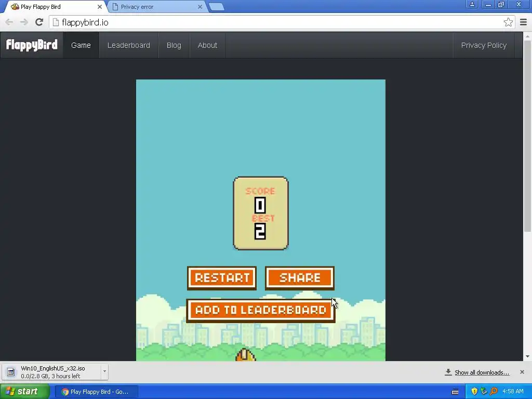532x399 pixels.
Task: Click the browser forward arrow
Action: click(x=24, y=22)
